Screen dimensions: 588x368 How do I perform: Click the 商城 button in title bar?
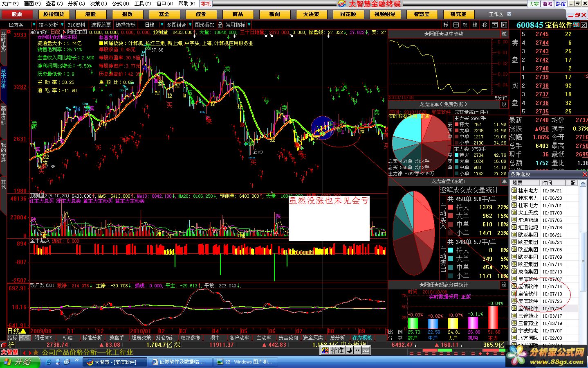coord(548,4)
